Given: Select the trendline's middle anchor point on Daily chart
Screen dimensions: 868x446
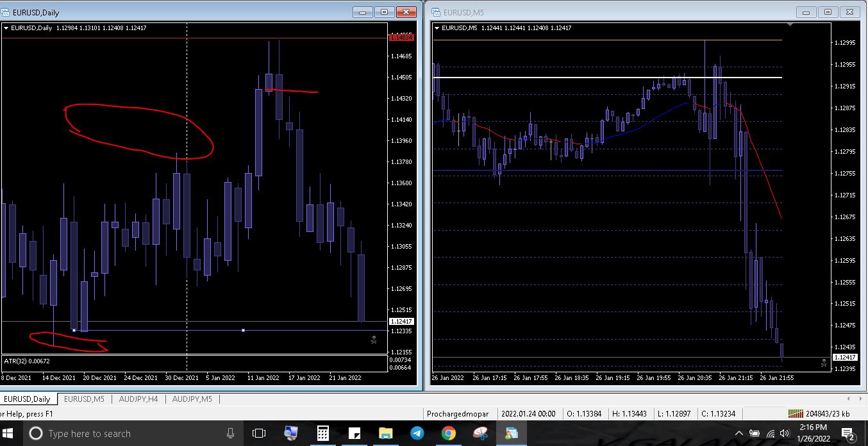Looking at the screenshot, I should click(x=243, y=330).
